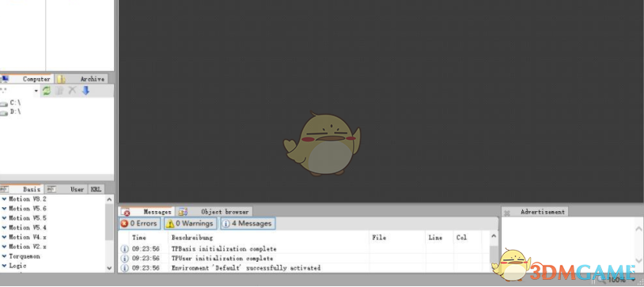
Task: Click the grey X delete icon
Action: (72, 91)
